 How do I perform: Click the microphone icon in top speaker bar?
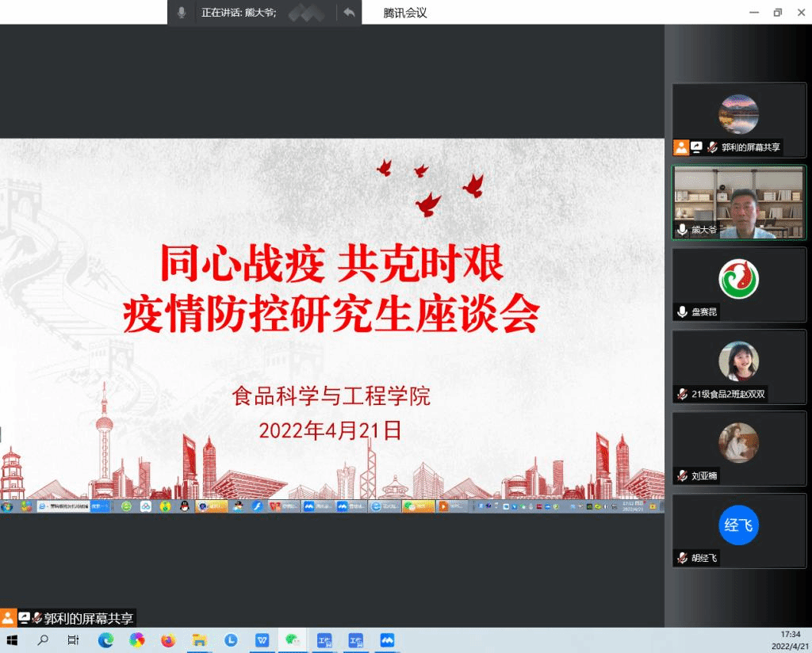(x=182, y=13)
